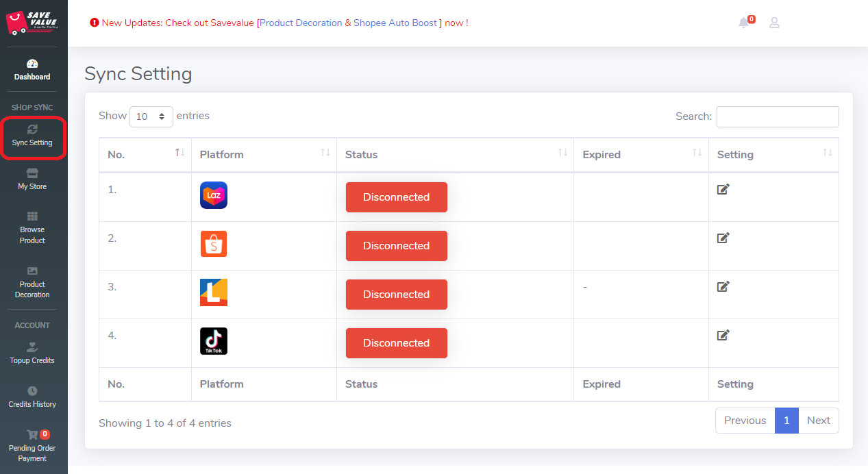Sort table by the No. column
868x474 pixels.
145,154
